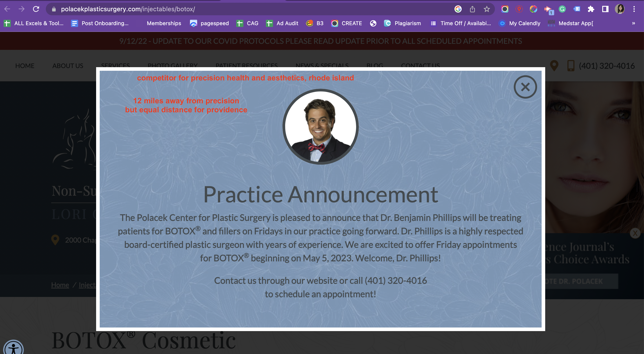644x354 pixels.
Task: Bookmark this page with the star icon
Action: click(x=487, y=9)
